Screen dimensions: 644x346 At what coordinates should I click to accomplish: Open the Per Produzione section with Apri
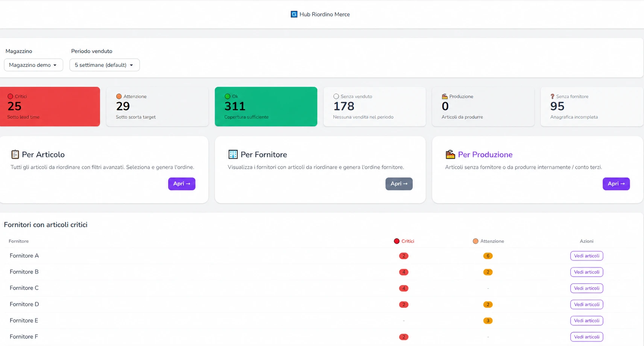(x=616, y=184)
